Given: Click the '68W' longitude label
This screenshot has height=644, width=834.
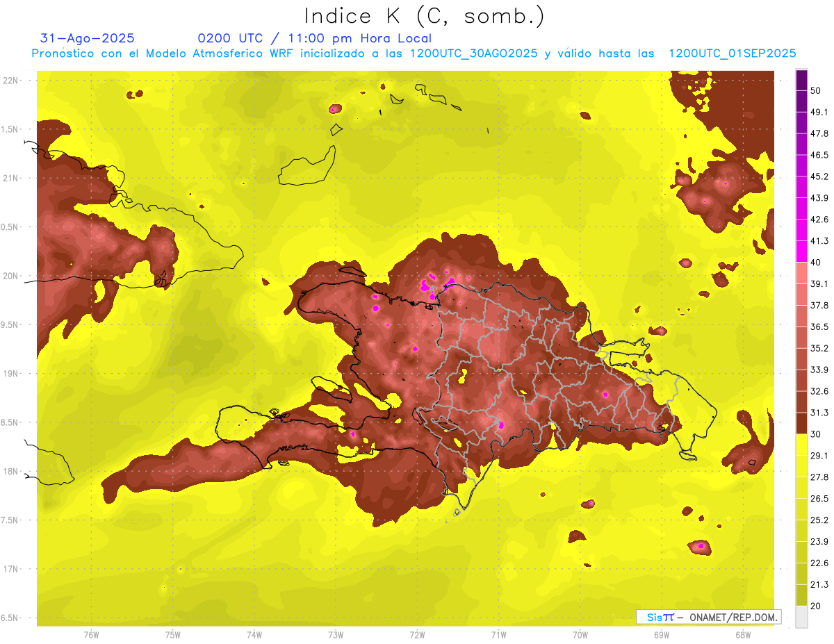Looking at the screenshot, I should tap(742, 635).
